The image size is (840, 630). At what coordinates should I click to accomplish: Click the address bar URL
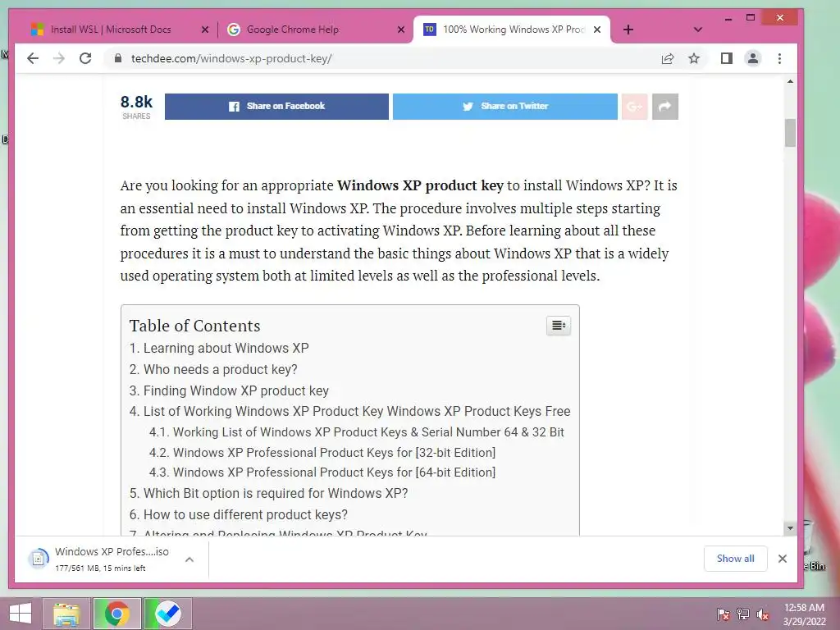(231, 58)
